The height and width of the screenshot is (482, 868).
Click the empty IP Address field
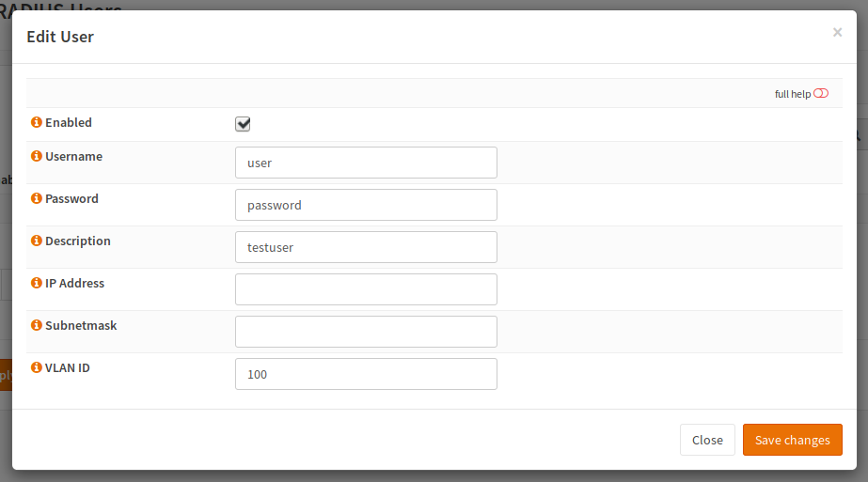(x=366, y=289)
